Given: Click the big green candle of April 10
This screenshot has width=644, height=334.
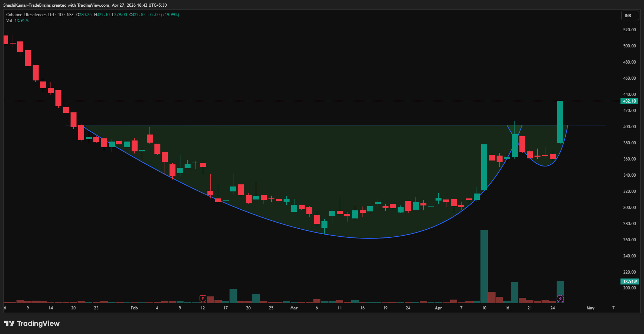Looking at the screenshot, I should tap(484, 167).
